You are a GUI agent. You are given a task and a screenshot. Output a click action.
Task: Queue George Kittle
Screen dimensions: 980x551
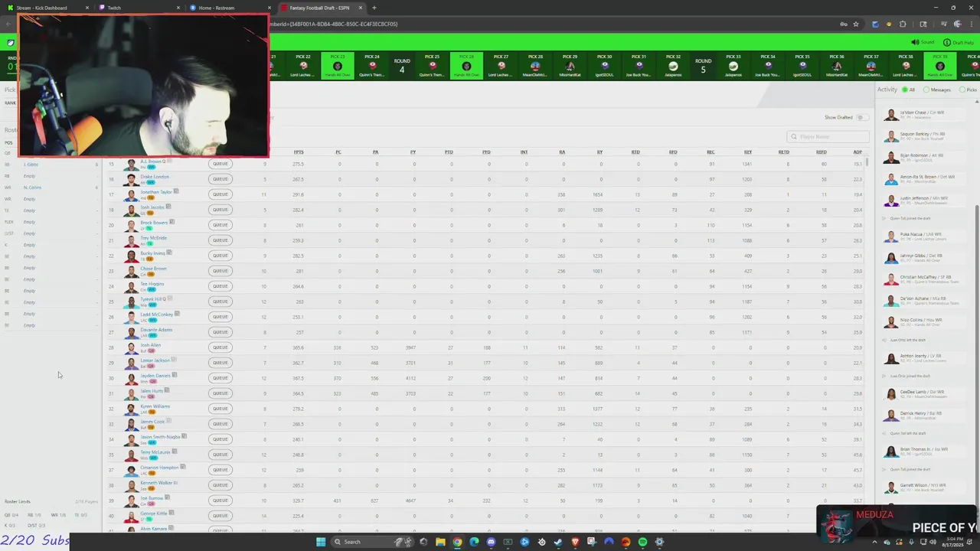(x=220, y=516)
